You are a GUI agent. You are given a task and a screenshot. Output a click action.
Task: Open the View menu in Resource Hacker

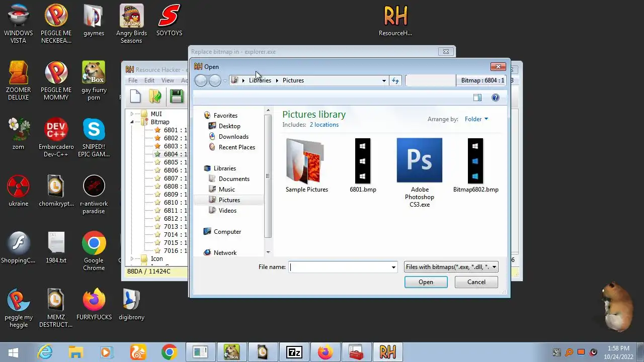(168, 80)
